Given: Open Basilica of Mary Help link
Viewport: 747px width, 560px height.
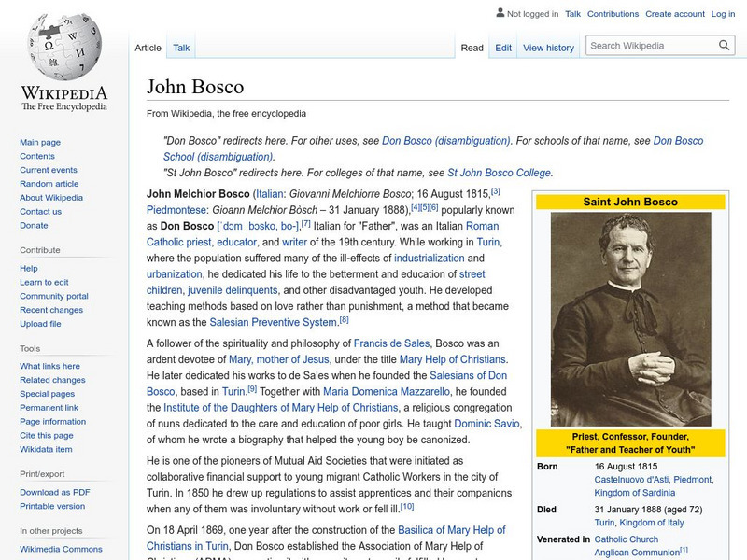Looking at the screenshot, I should 452,530.
